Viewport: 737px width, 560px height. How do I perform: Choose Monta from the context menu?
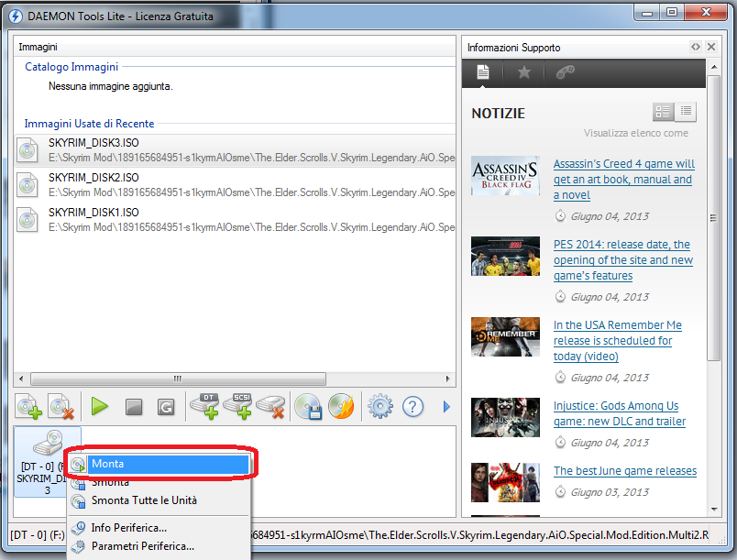coord(159,464)
